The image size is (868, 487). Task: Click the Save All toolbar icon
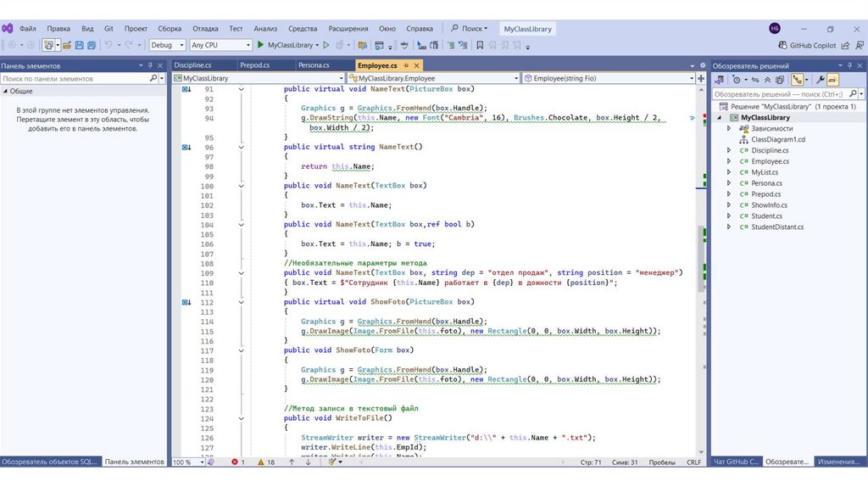click(91, 45)
